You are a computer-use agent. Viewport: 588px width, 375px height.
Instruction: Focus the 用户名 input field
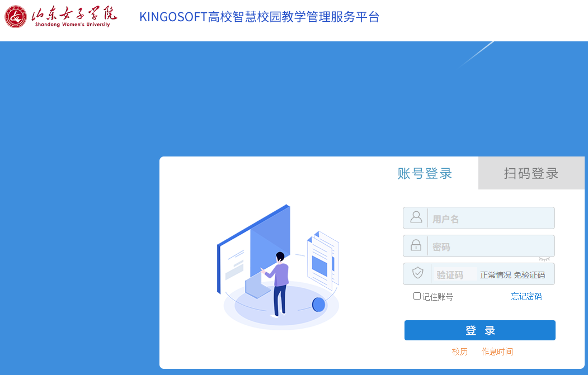(491, 218)
